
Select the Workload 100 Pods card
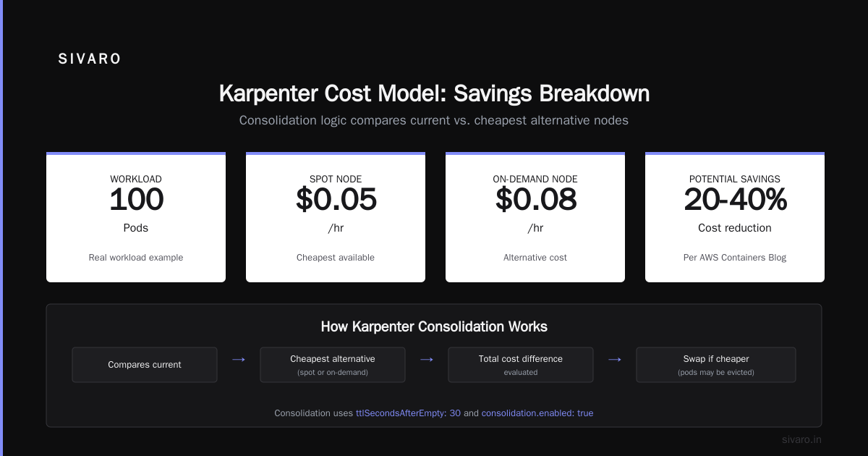[136, 217]
